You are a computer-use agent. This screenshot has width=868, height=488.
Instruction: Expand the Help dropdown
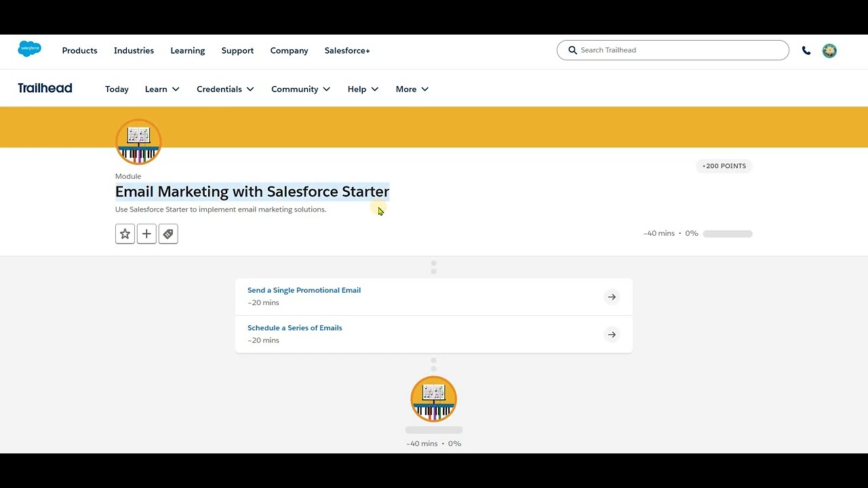click(363, 89)
